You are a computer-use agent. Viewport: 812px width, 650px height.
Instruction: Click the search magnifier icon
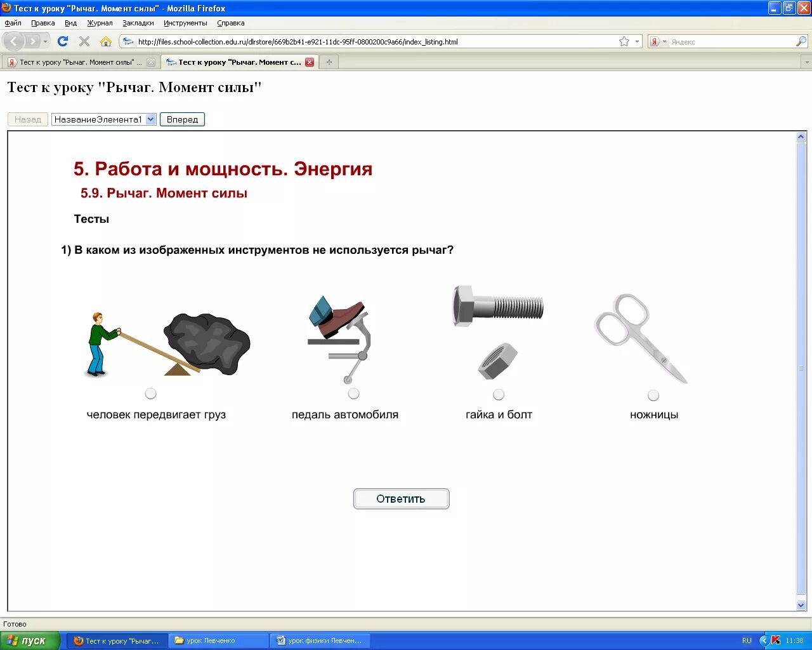click(801, 41)
